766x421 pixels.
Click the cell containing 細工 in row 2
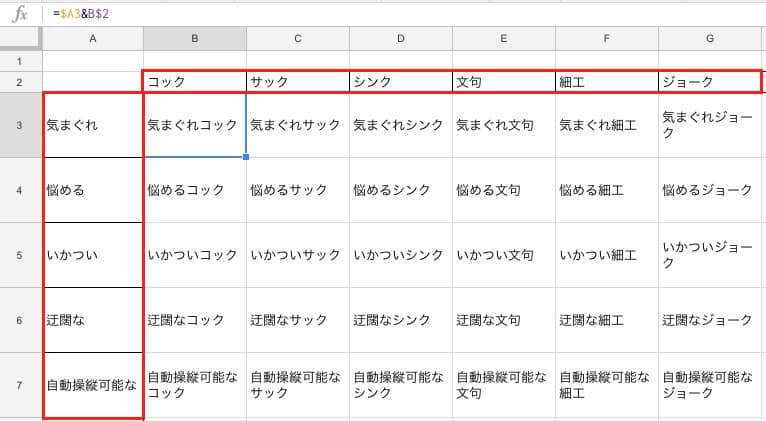[x=607, y=82]
